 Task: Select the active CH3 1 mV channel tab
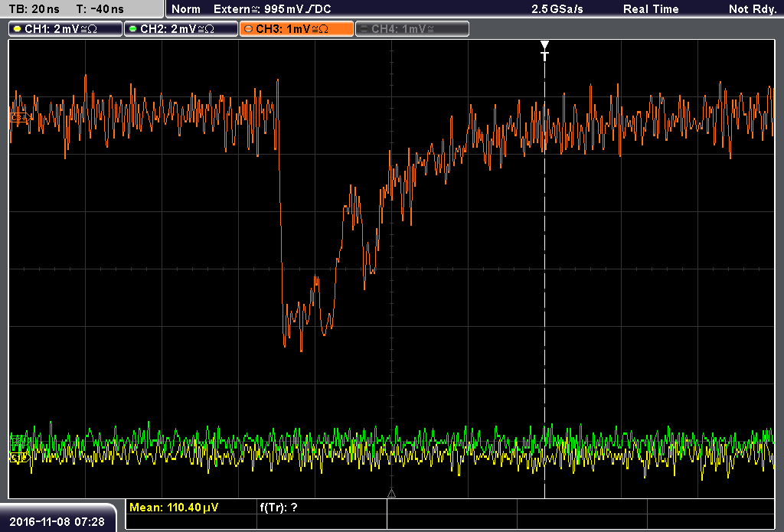296,29
